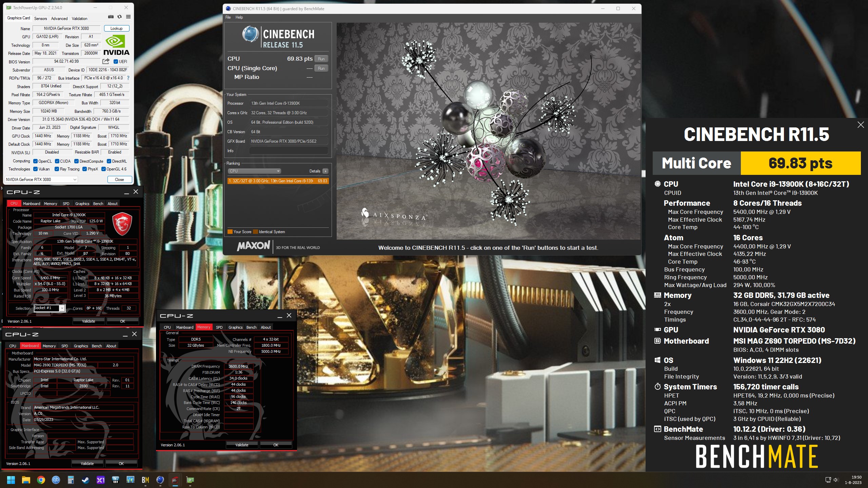This screenshot has height=488, width=868.
Task: Switch to the Sensors tab in GPU-Z
Action: pos(40,18)
